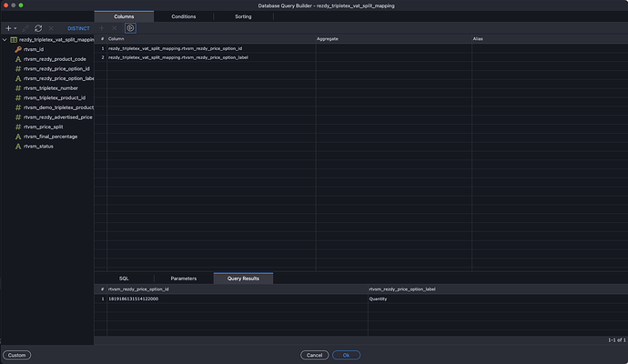
Task: Click the remove table X icon next to refresh
Action: tap(51, 28)
